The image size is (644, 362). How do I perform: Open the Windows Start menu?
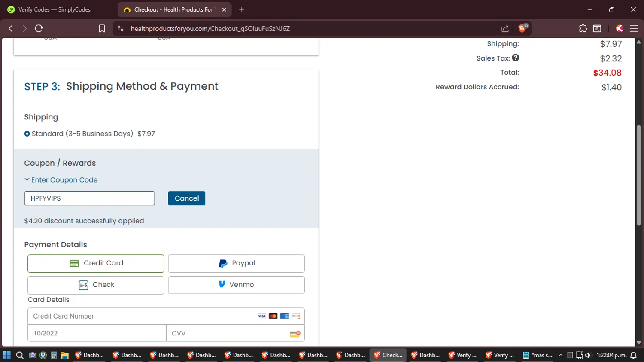pos(6,355)
